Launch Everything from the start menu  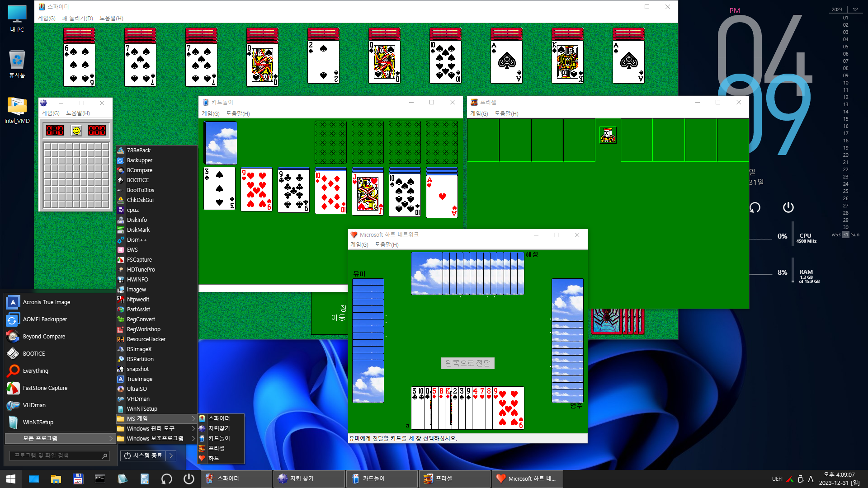(59, 371)
